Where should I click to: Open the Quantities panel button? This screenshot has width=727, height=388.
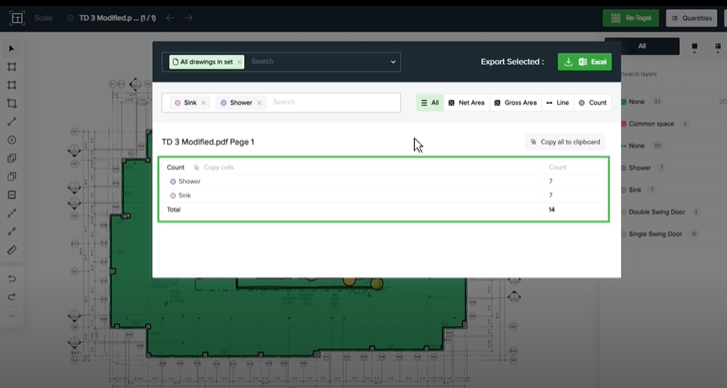[x=691, y=18]
